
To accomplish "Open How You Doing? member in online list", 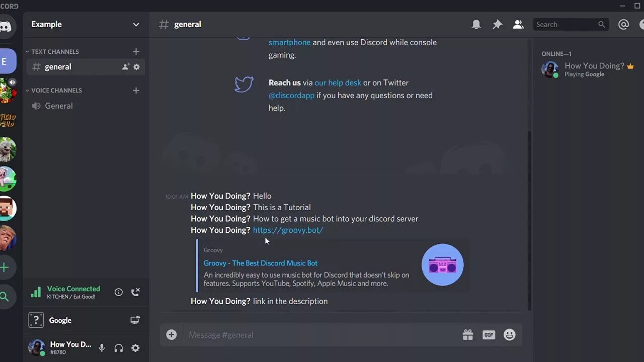I will tap(588, 69).
